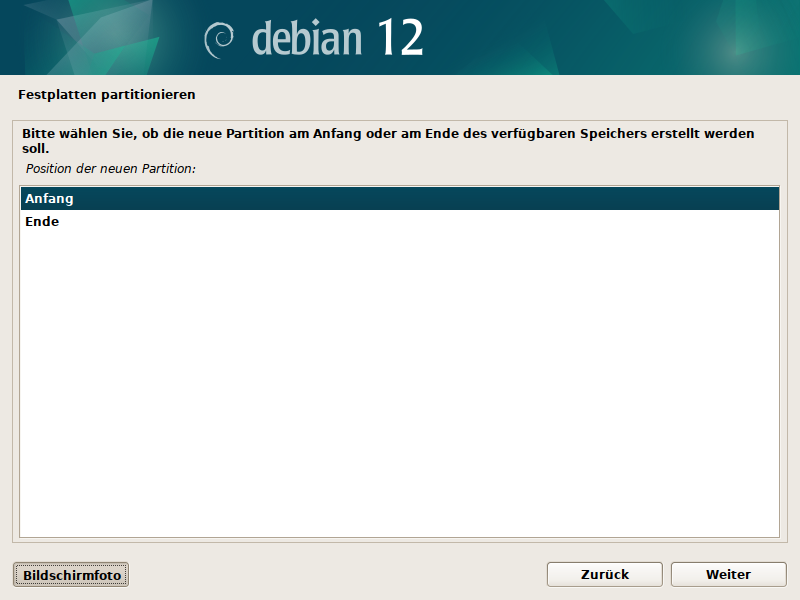The image size is (800, 600).
Task: Click the Debian swirl logo
Action: point(219,40)
